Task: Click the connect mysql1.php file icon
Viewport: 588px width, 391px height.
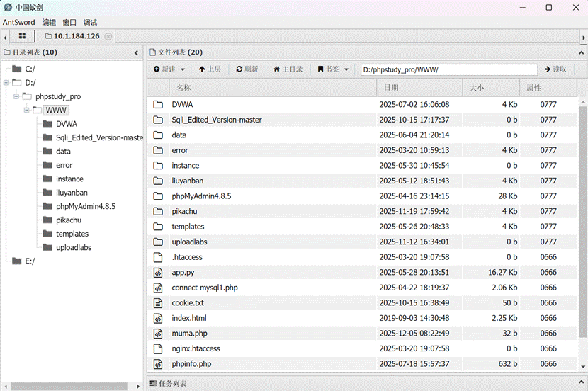Action: click(x=158, y=288)
